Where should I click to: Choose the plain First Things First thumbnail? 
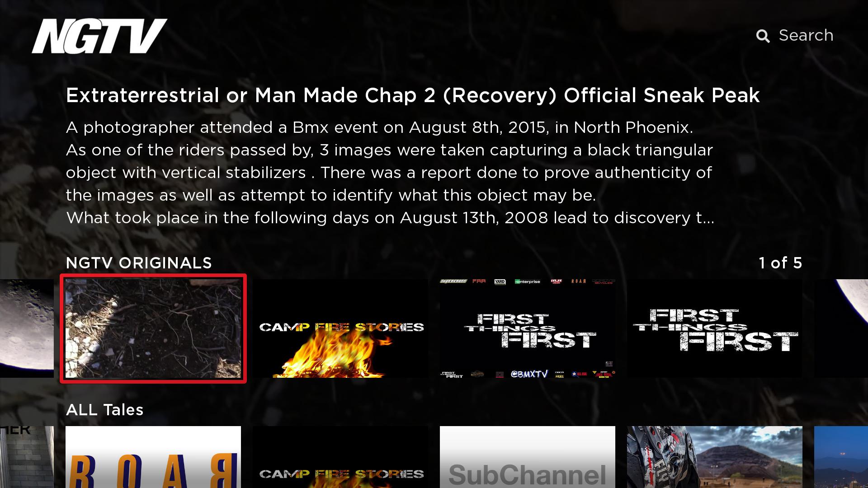click(715, 328)
